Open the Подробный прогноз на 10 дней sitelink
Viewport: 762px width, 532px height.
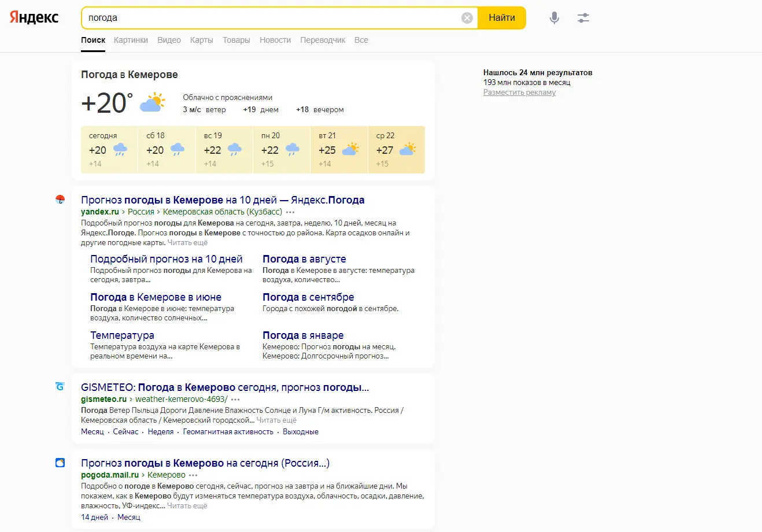pyautogui.click(x=167, y=259)
